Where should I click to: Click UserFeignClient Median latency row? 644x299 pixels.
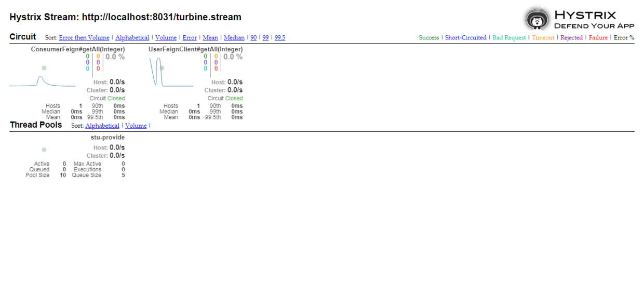[x=180, y=112]
